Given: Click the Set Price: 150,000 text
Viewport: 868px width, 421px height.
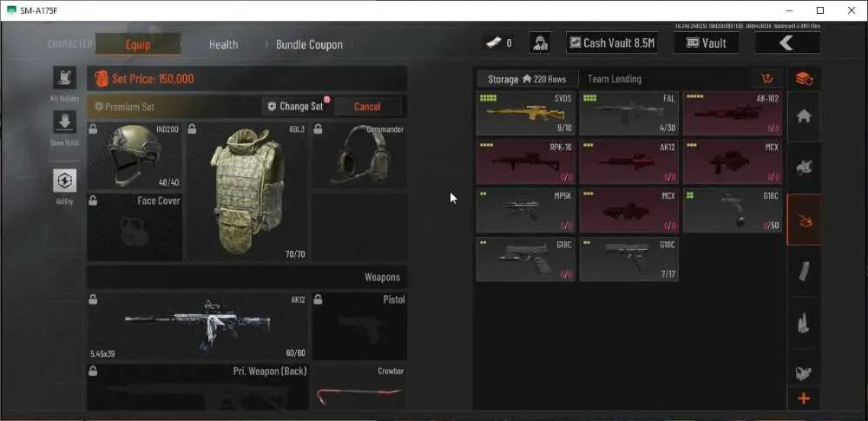Looking at the screenshot, I should tap(153, 79).
